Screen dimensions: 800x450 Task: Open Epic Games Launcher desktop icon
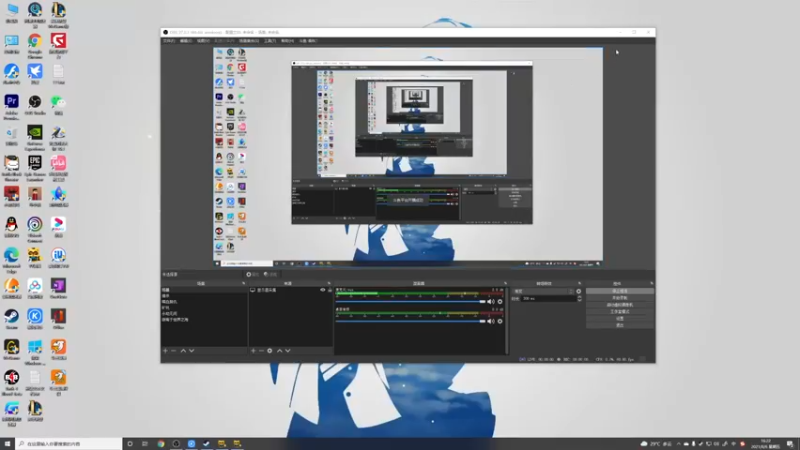coord(35,163)
